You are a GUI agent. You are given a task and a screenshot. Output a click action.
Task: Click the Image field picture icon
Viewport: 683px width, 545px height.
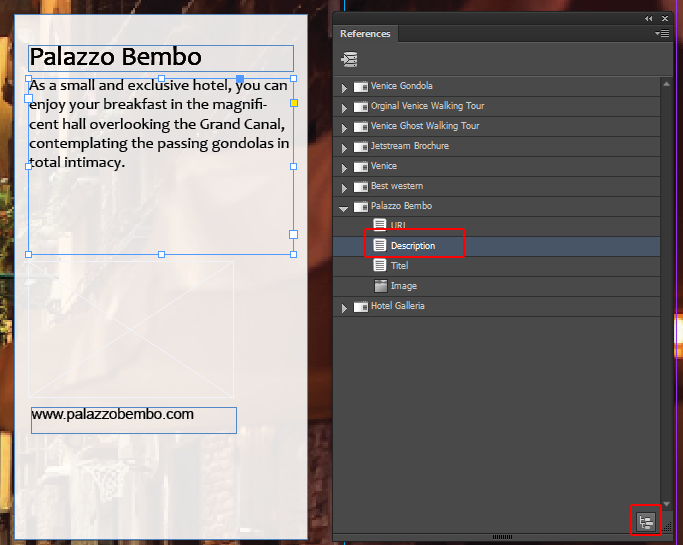click(381, 286)
